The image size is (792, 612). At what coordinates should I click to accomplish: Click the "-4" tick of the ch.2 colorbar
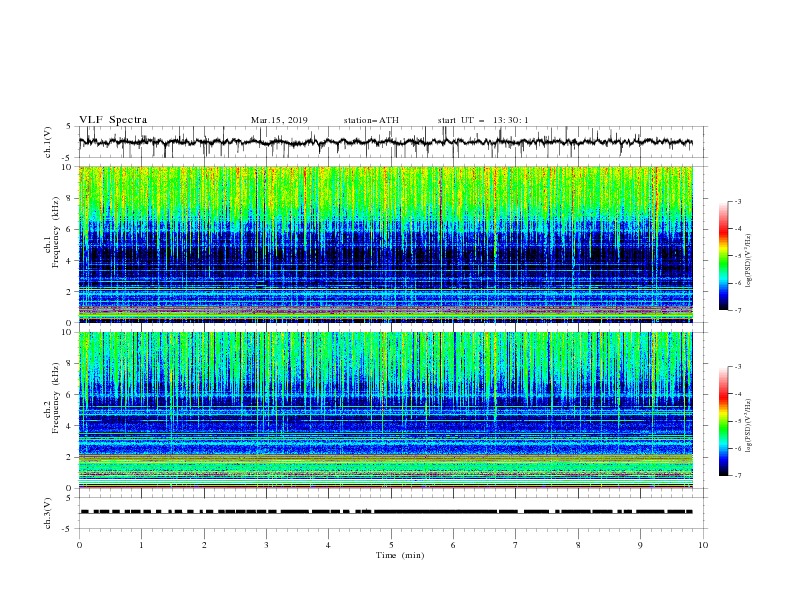coord(737,394)
